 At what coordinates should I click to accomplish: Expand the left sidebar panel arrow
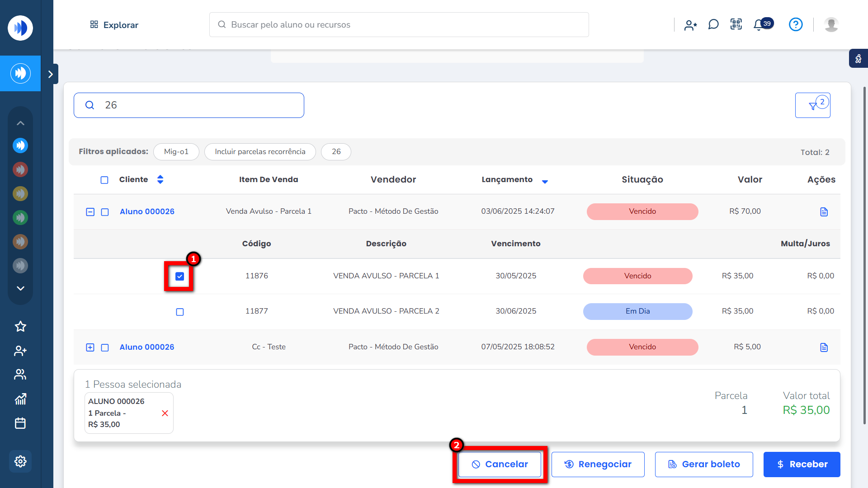pos(51,74)
